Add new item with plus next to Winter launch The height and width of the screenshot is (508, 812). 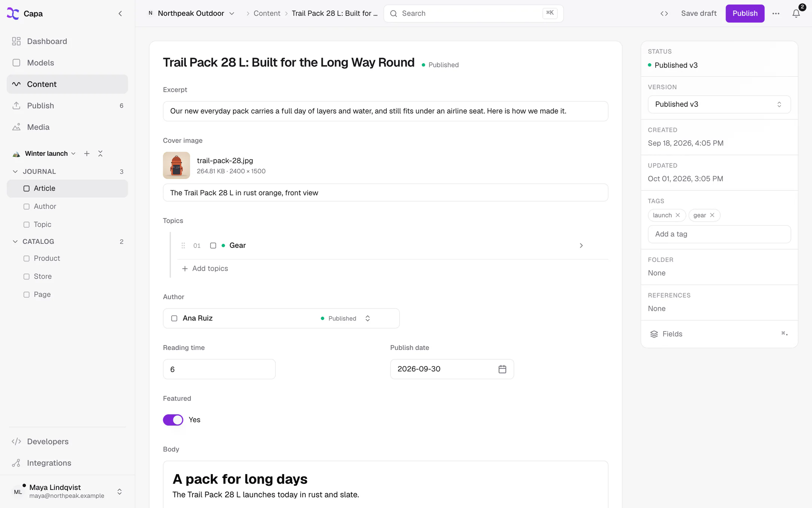tap(87, 154)
